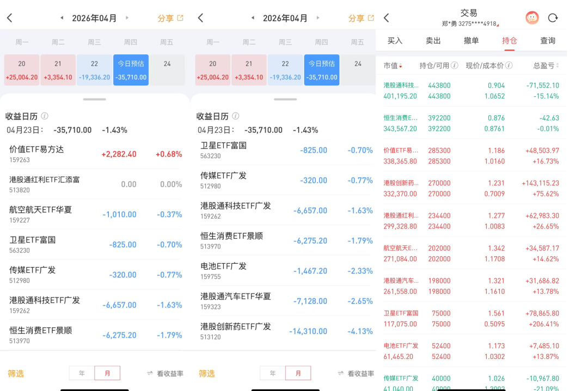Open 航空航天ETF华夏 row in left list

coord(95,214)
